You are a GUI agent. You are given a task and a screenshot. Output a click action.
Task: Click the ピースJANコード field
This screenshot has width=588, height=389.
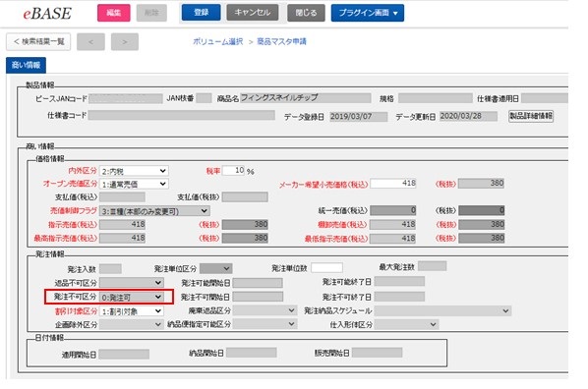tap(126, 98)
